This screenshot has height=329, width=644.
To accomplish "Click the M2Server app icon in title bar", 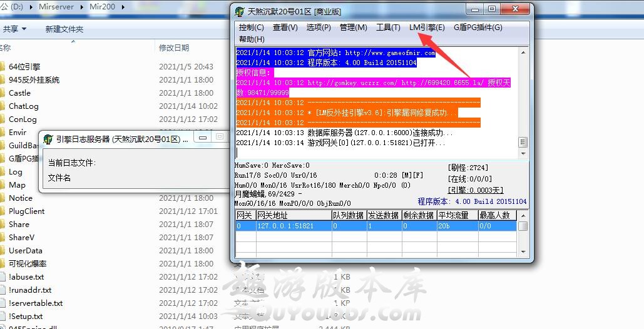I will (x=240, y=12).
